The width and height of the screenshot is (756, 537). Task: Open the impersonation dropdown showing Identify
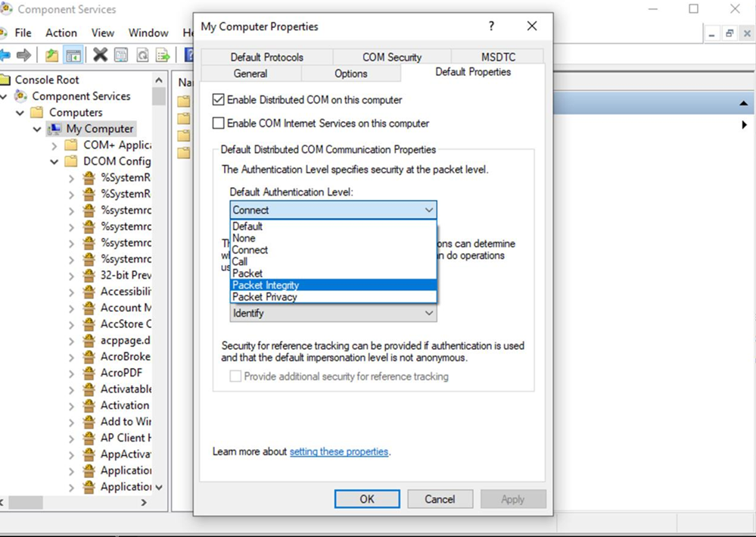coord(333,313)
